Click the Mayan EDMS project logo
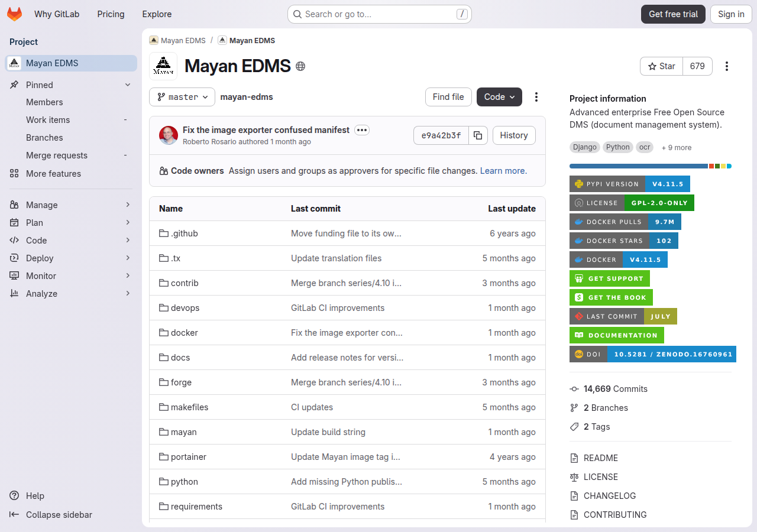Image resolution: width=757 pixels, height=532 pixels. pos(163,66)
